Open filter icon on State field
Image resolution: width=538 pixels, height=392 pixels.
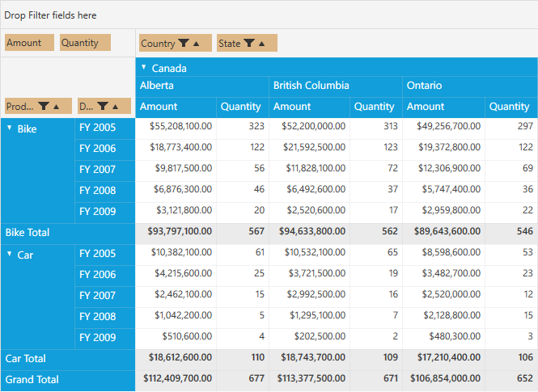coord(249,43)
